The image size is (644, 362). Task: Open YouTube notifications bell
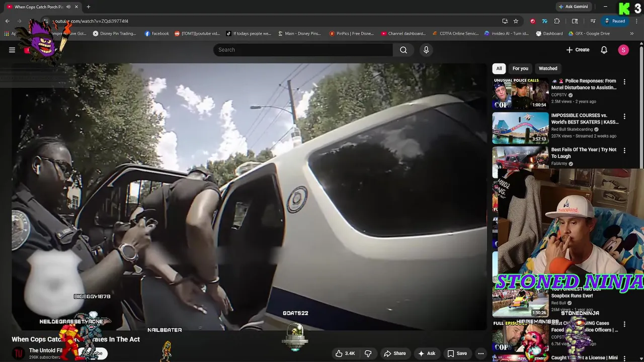[x=604, y=50]
